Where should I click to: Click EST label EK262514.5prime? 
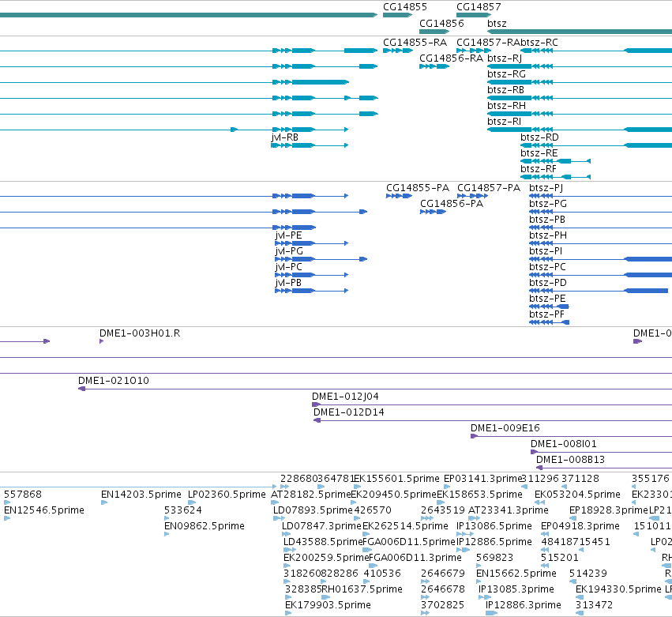click(x=405, y=526)
